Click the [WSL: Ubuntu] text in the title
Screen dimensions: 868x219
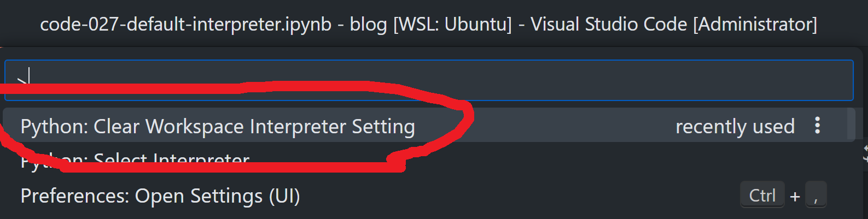[452, 24]
